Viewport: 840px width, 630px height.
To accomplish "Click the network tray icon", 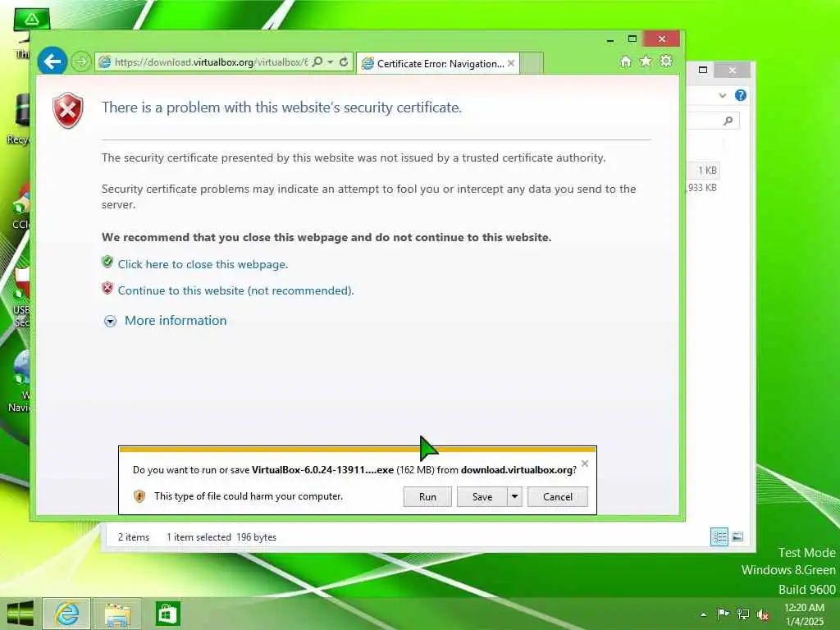I will (x=743, y=614).
